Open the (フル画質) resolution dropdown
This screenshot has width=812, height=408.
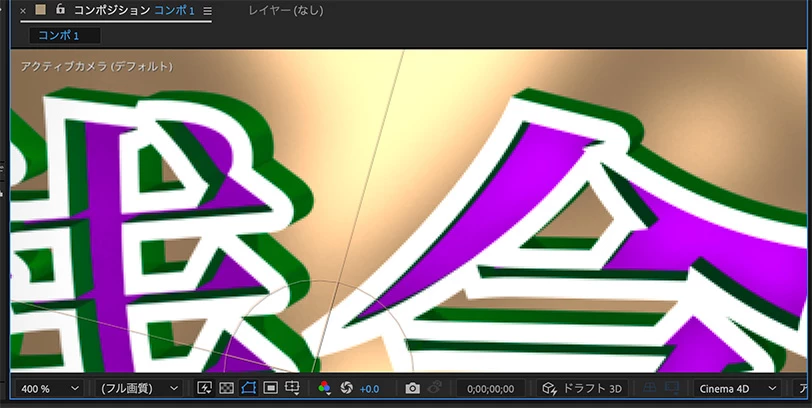138,388
